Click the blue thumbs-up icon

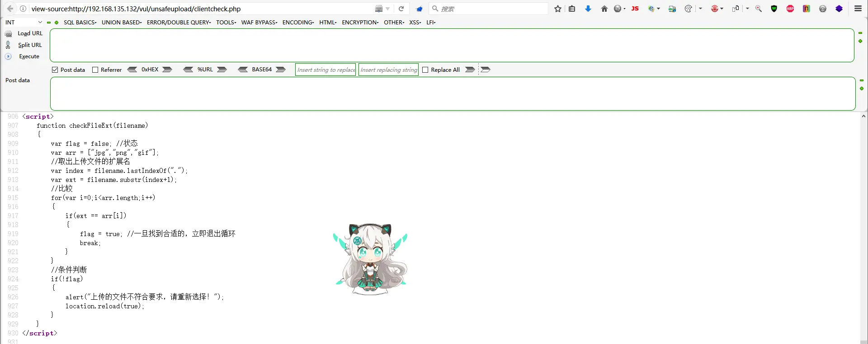(420, 9)
